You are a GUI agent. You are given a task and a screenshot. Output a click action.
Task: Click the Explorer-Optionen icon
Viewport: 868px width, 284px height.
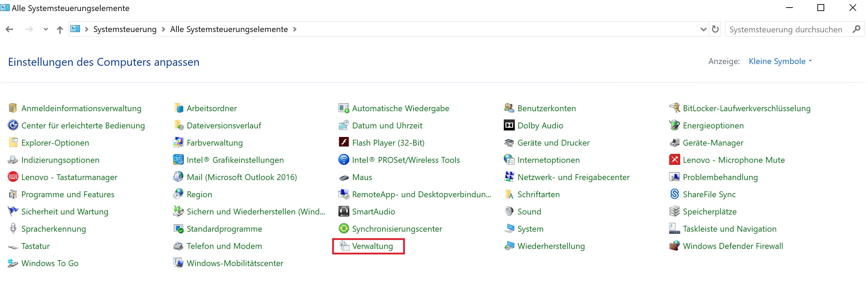[13, 143]
